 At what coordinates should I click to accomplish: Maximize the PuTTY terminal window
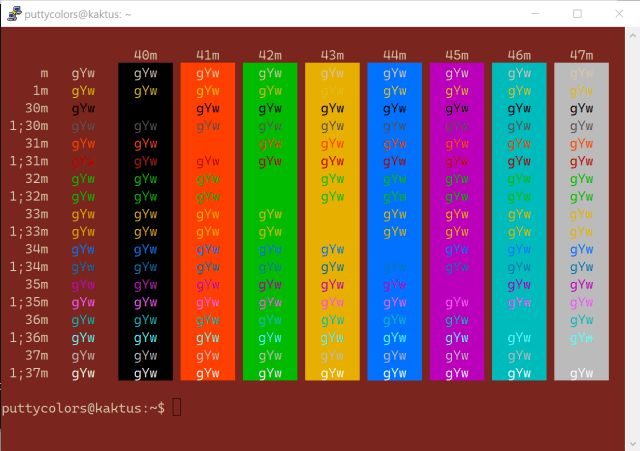coord(577,14)
